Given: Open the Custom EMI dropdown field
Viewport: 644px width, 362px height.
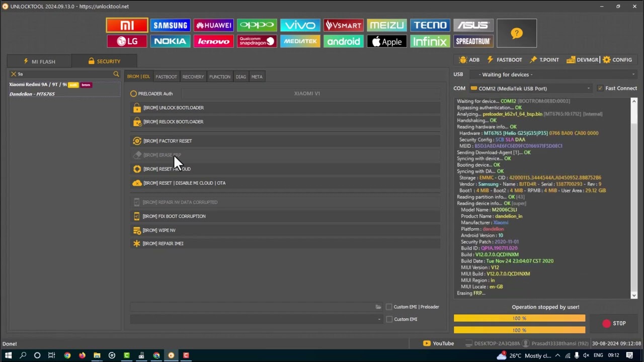Looking at the screenshot, I should point(257,319).
